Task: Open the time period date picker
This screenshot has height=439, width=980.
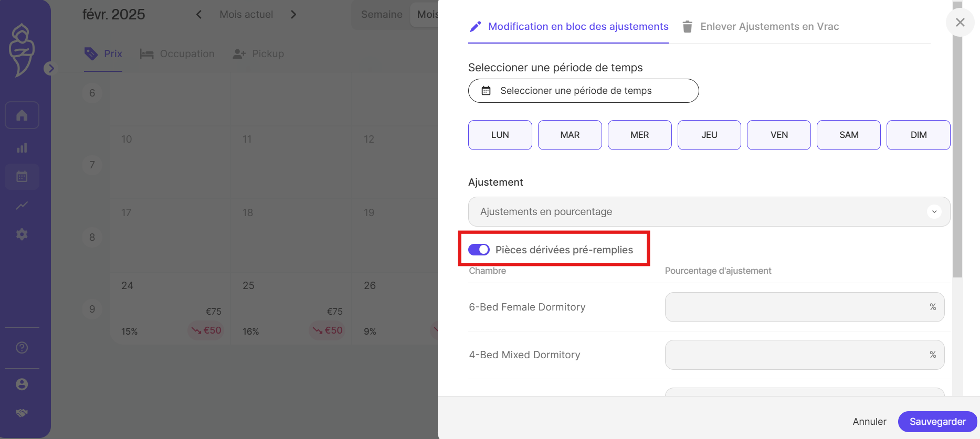Action: tap(583, 91)
